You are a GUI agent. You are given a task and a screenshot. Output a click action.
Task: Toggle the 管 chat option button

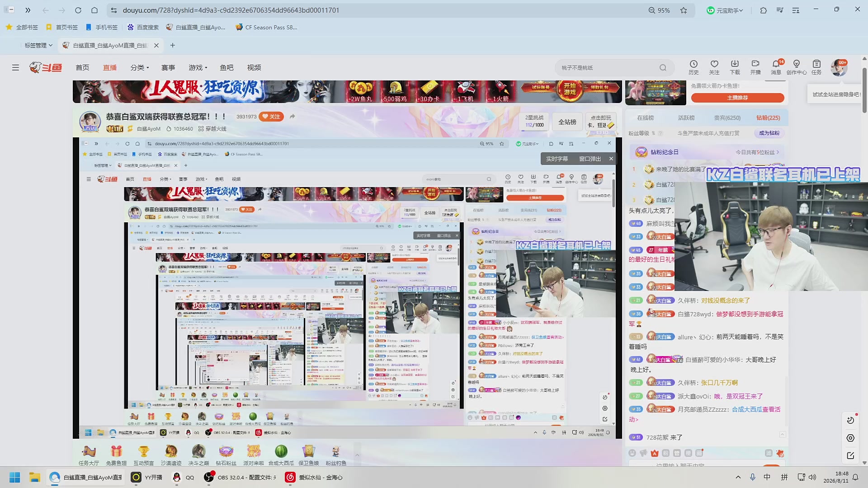[x=677, y=453]
